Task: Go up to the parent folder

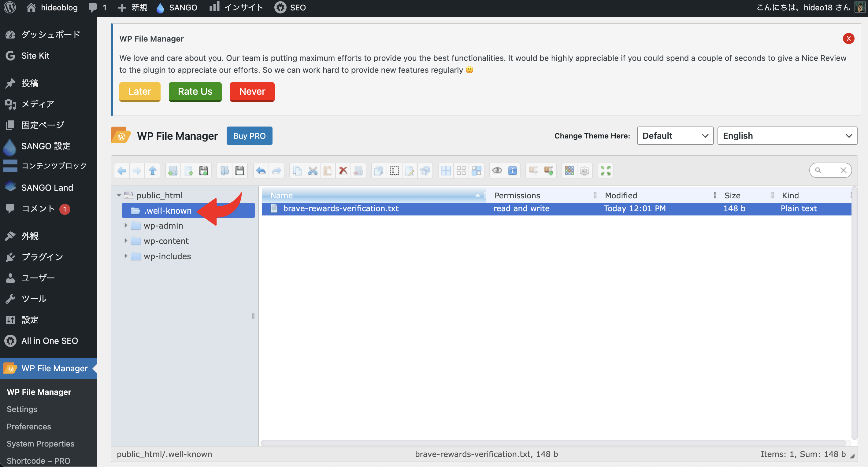Action: (x=153, y=171)
